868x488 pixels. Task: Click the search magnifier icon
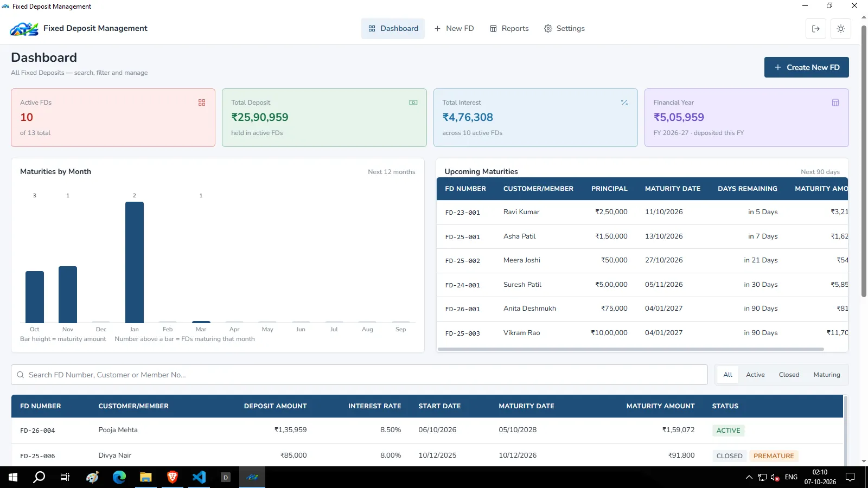(21, 375)
